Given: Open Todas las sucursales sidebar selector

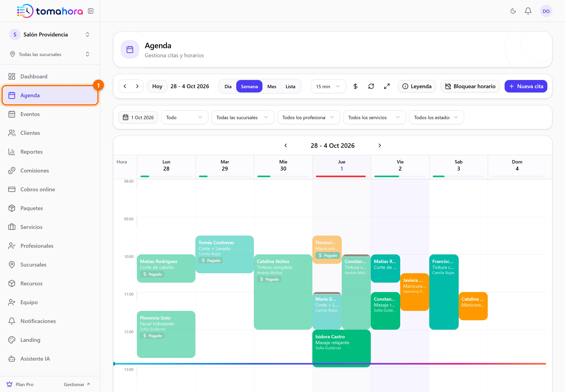Looking at the screenshot, I should click(x=50, y=54).
